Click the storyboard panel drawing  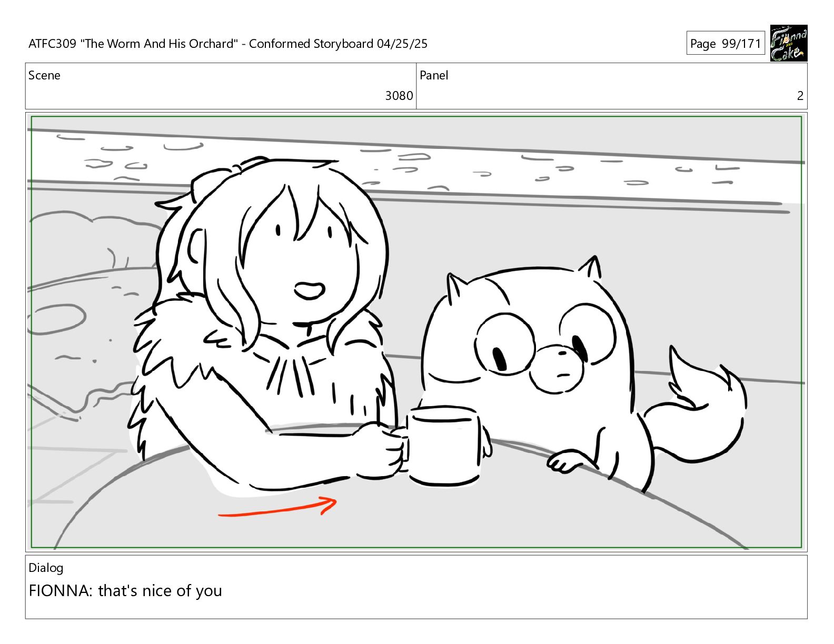point(416,332)
